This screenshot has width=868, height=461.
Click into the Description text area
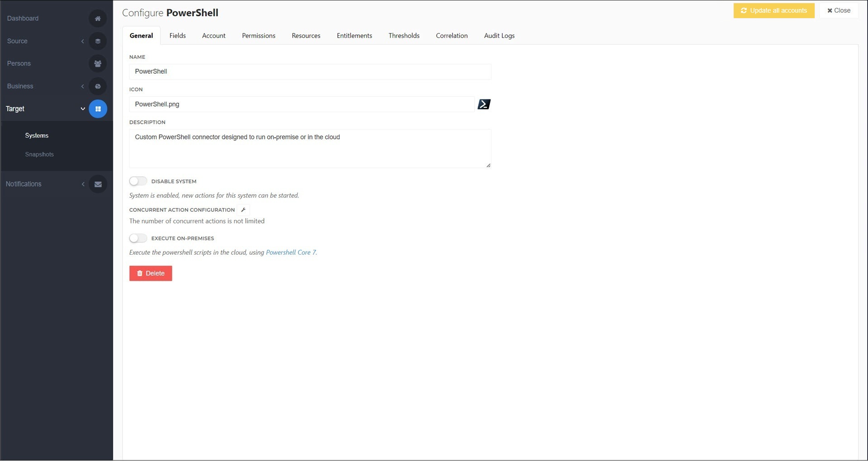310,149
